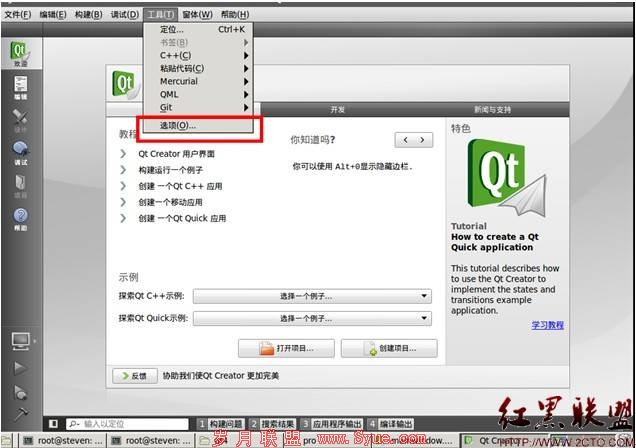Click the Qt logo on the welcome header
This screenshot has width=636, height=448.
125,84
